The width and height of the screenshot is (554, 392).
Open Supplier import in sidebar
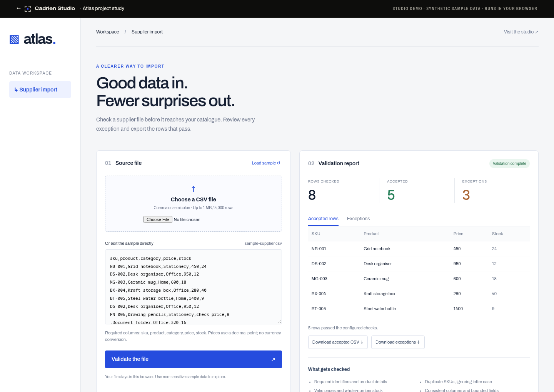click(40, 90)
